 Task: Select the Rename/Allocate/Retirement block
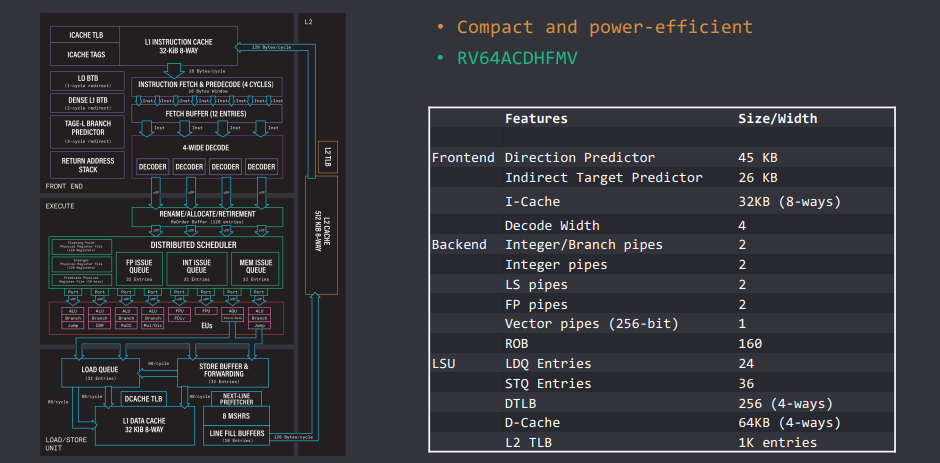click(x=206, y=216)
